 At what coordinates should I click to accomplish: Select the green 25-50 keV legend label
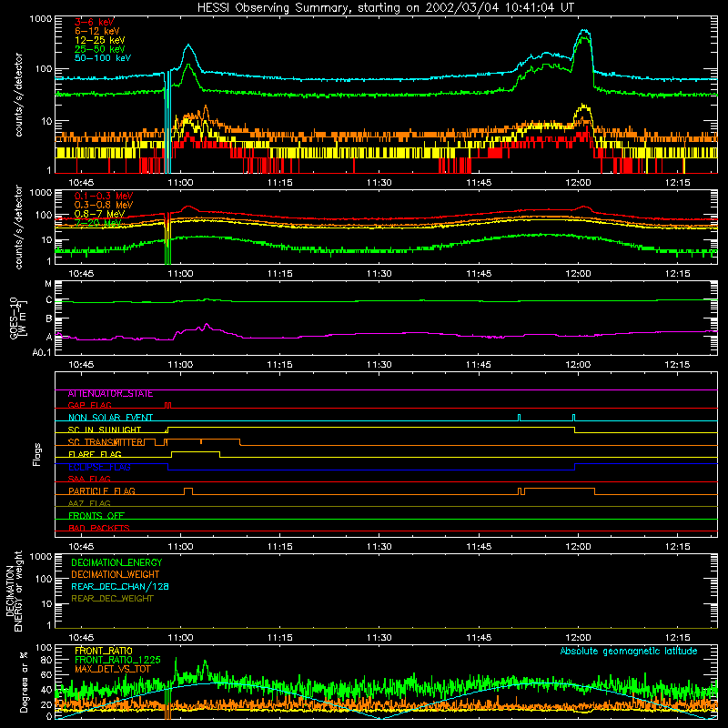click(100, 49)
